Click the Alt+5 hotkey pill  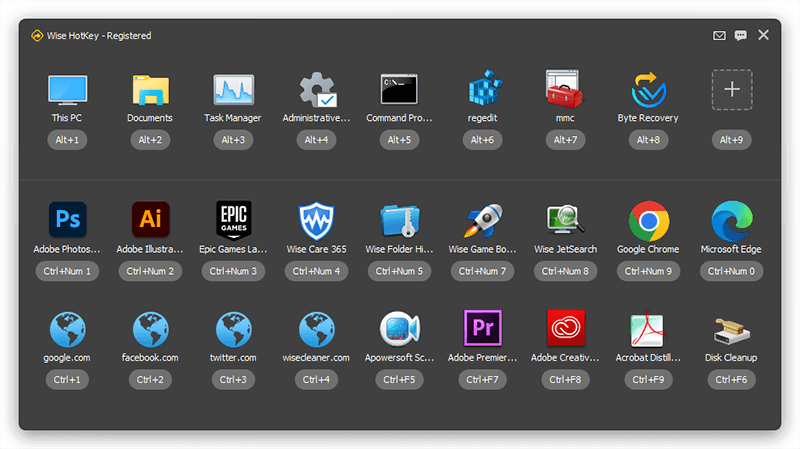click(x=399, y=140)
